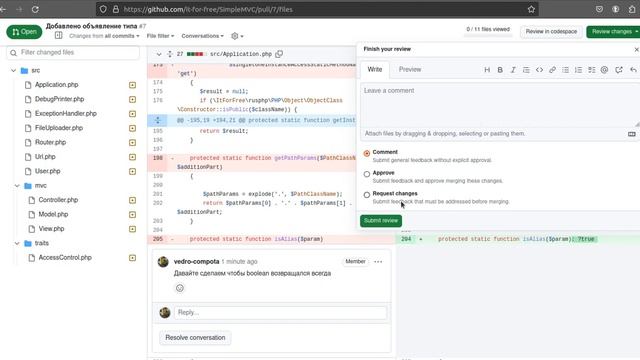640x360 pixels.
Task: Open Url.php in file tree
Action: coord(45,157)
